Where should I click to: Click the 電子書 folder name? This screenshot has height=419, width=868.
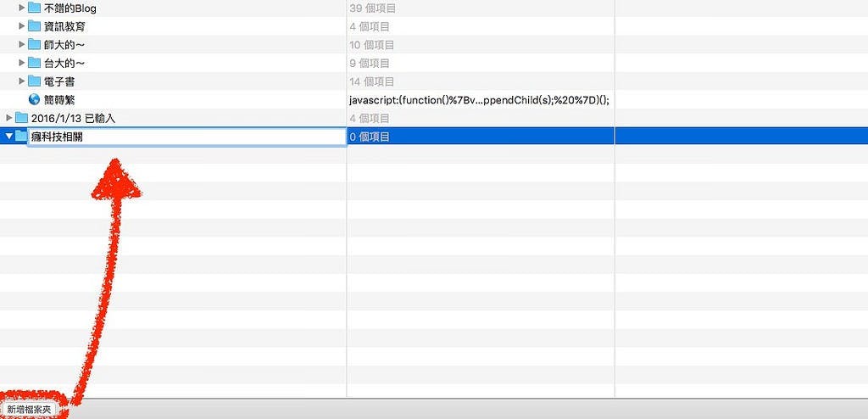coord(59,81)
